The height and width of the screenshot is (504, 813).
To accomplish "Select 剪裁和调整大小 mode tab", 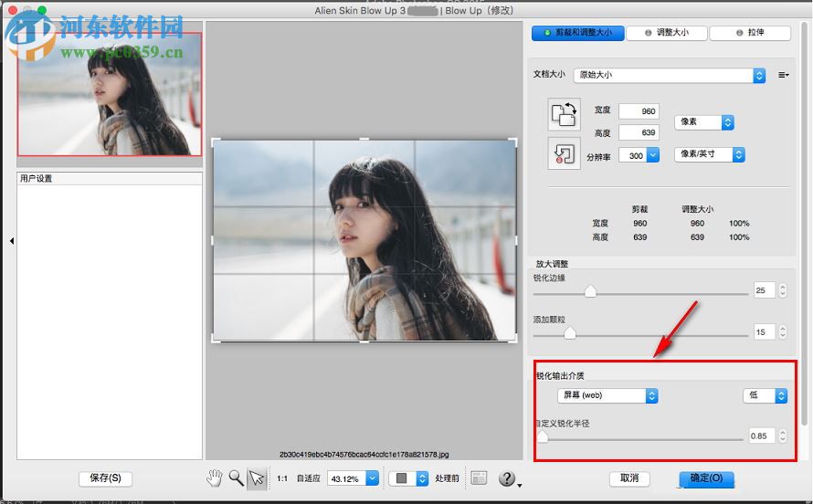I will click(x=577, y=33).
